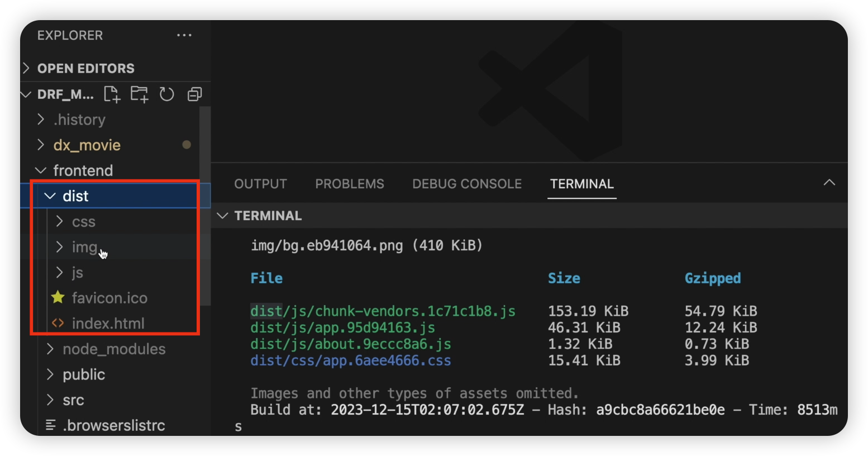Click the New Folder icon in explorer header
Image resolution: width=868 pixels, height=456 pixels.
click(x=139, y=94)
